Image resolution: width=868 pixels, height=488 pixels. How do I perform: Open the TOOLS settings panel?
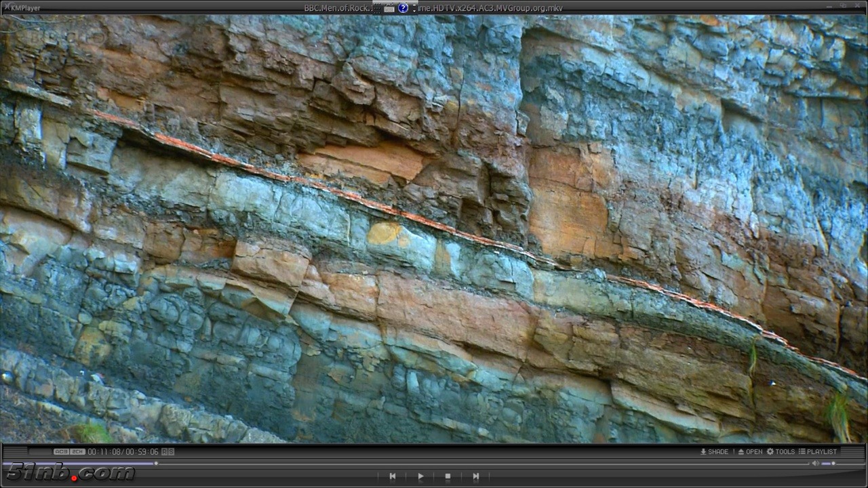781,451
